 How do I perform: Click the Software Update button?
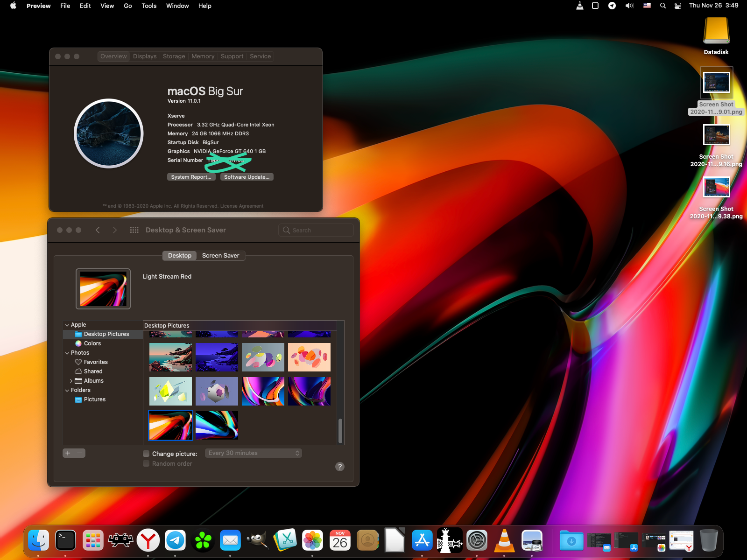pyautogui.click(x=247, y=177)
